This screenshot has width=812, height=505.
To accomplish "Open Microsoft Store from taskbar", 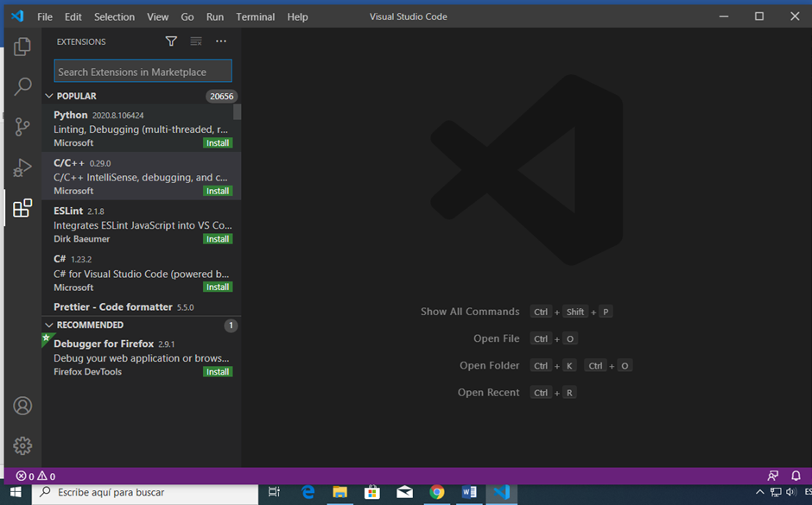I will tap(371, 492).
